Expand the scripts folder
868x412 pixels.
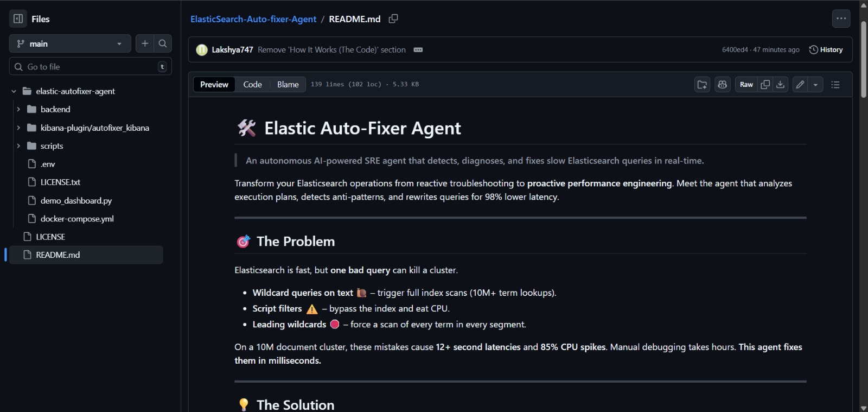click(x=18, y=146)
